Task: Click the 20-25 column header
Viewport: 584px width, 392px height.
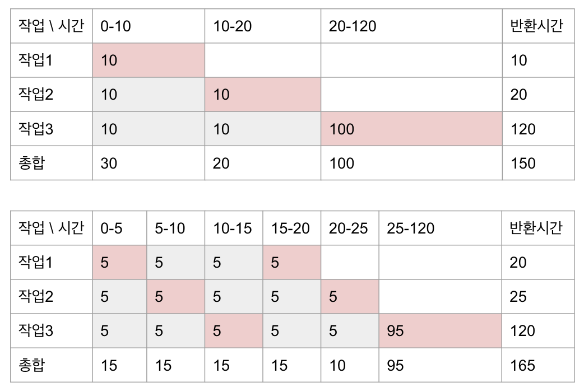Action: [349, 228]
